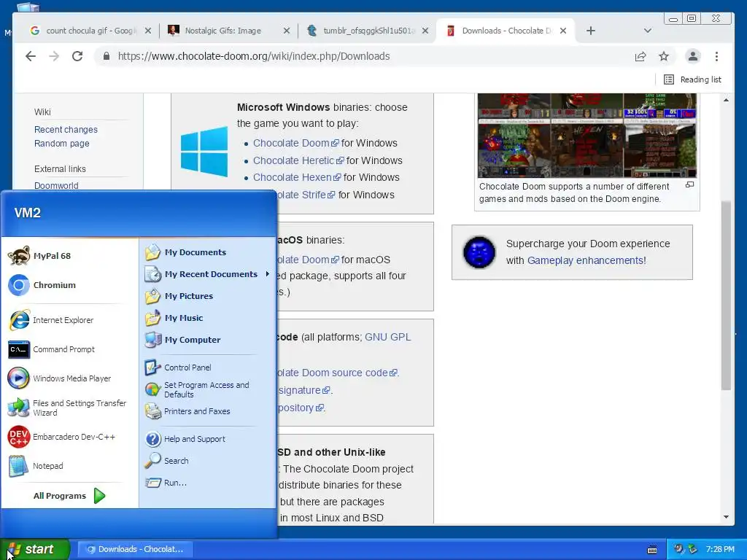Open Set Program Access and Defaults
747x560 pixels.
click(207, 389)
